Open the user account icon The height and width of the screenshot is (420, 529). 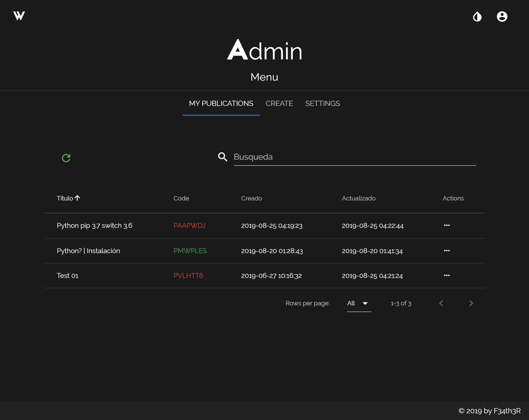(502, 17)
